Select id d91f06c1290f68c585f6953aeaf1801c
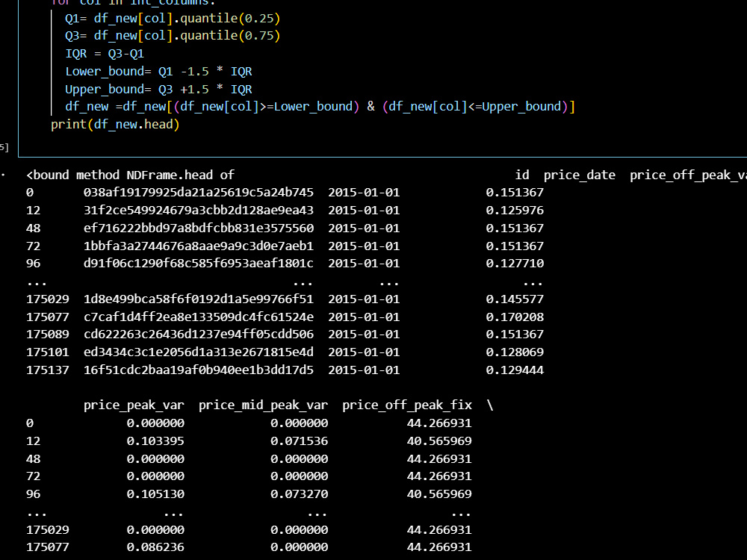Viewport: 747px width, 560px height. pyautogui.click(x=199, y=264)
